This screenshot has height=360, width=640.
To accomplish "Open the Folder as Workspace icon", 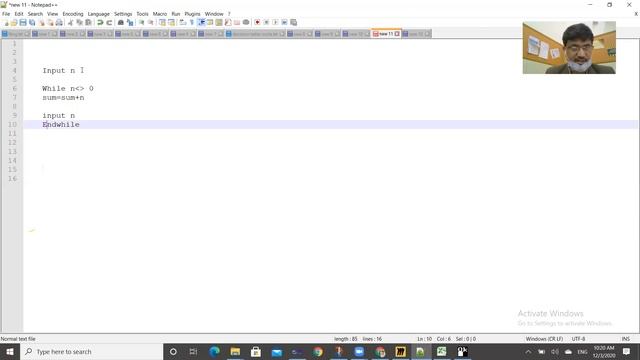I will 237,22.
